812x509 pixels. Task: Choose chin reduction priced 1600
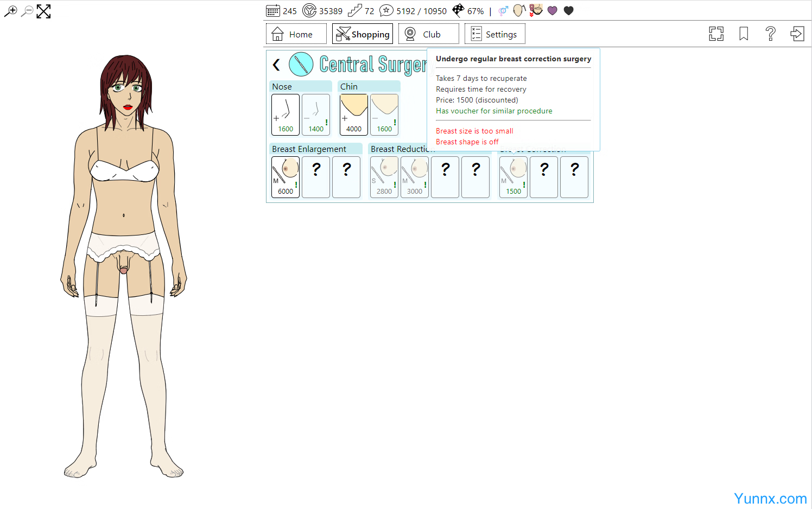click(384, 114)
